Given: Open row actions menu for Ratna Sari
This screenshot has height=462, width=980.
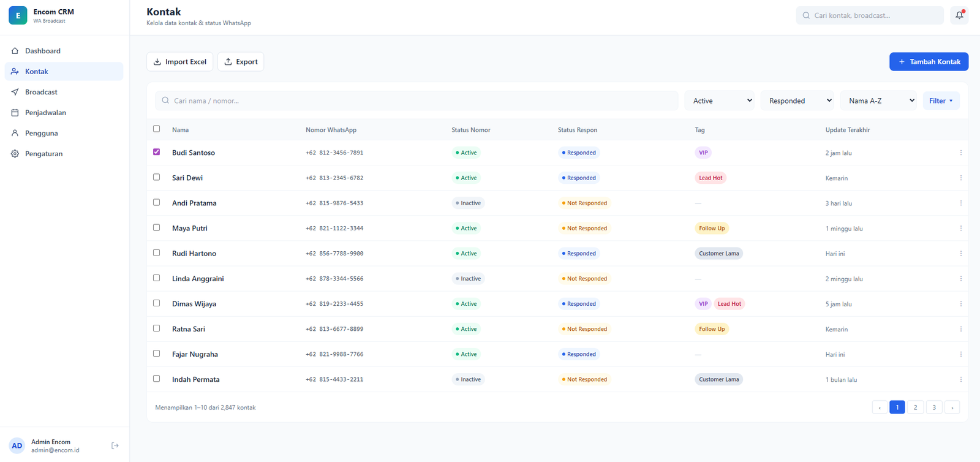Looking at the screenshot, I should (960, 329).
